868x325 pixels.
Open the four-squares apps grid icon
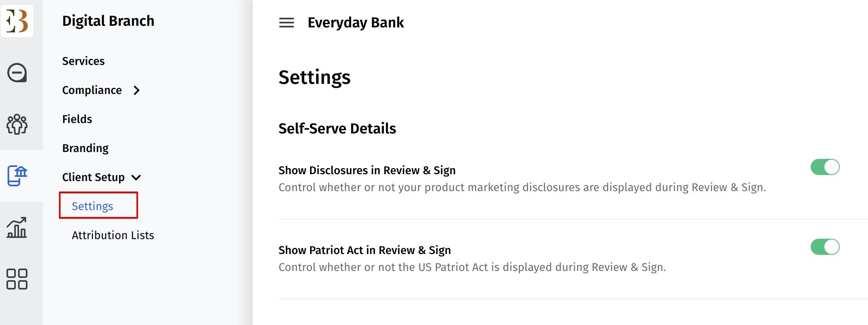(x=17, y=279)
